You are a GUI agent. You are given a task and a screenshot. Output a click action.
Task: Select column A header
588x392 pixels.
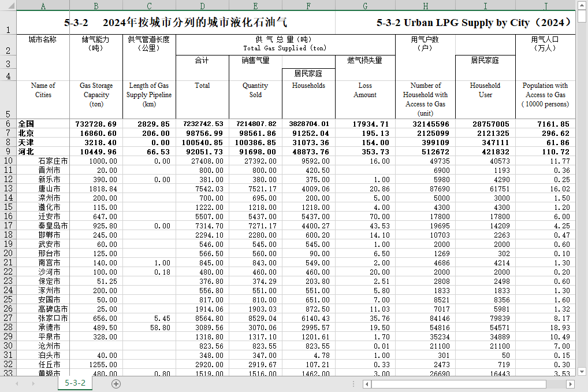43,6
